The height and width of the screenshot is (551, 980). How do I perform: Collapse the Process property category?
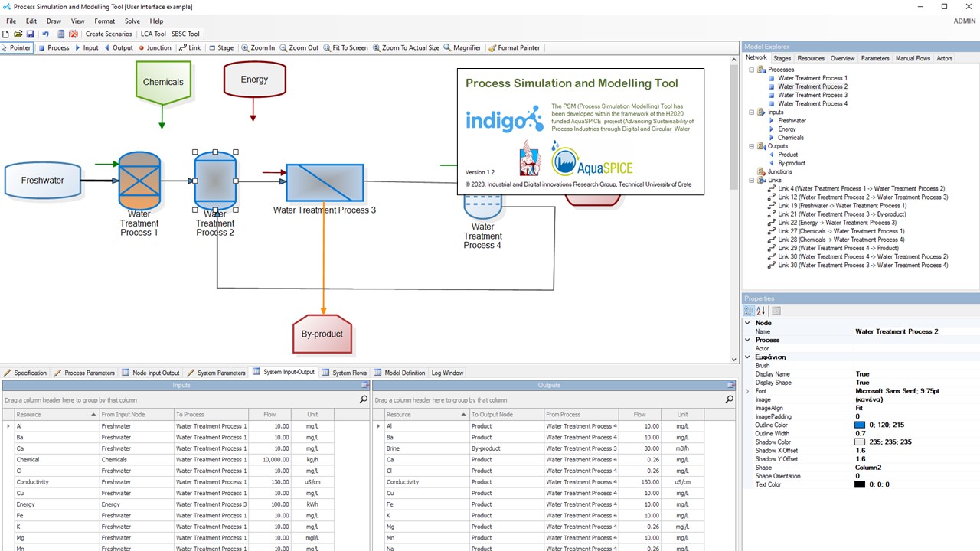tap(748, 340)
